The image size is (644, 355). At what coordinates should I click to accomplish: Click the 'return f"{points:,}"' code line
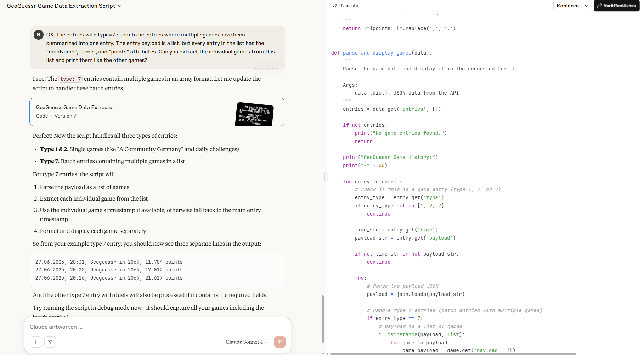pyautogui.click(x=399, y=28)
